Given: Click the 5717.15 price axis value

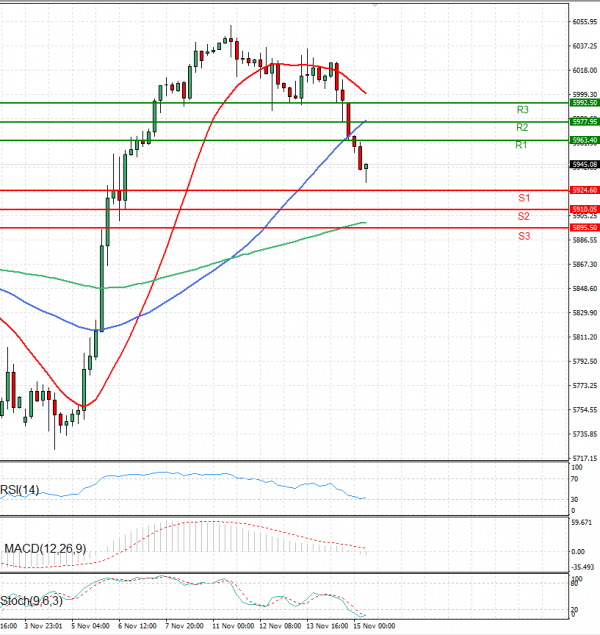Looking at the screenshot, I should 585,458.
